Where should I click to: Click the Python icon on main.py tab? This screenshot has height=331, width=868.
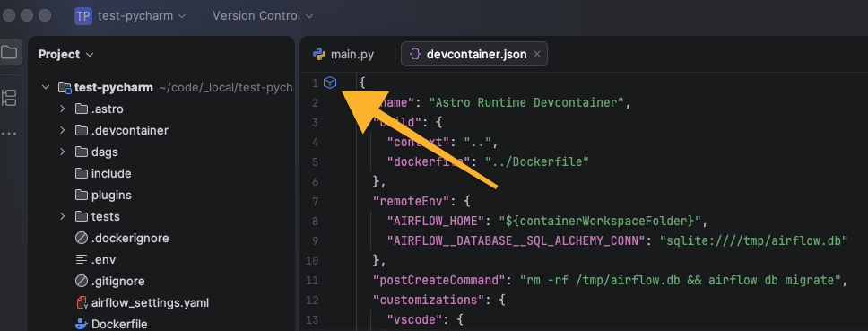click(x=319, y=54)
